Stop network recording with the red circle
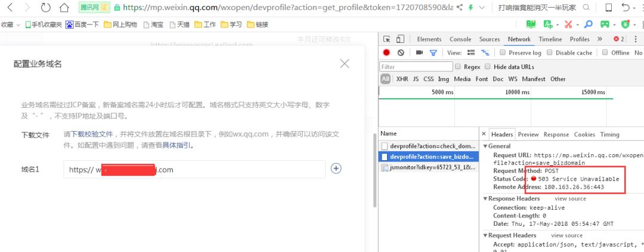The width and height of the screenshot is (644, 252). pos(386,52)
